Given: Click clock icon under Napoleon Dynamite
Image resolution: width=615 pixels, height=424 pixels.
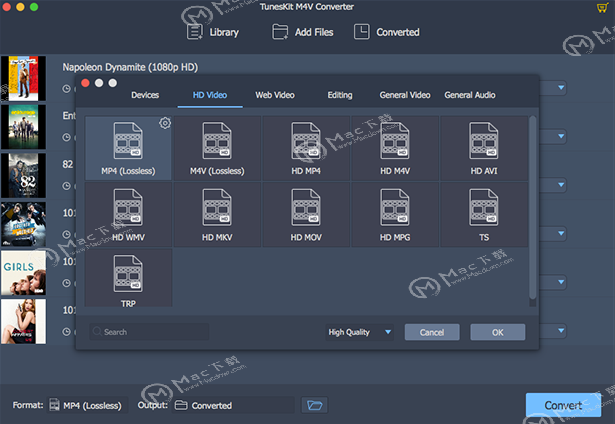Looking at the screenshot, I should point(67,89).
